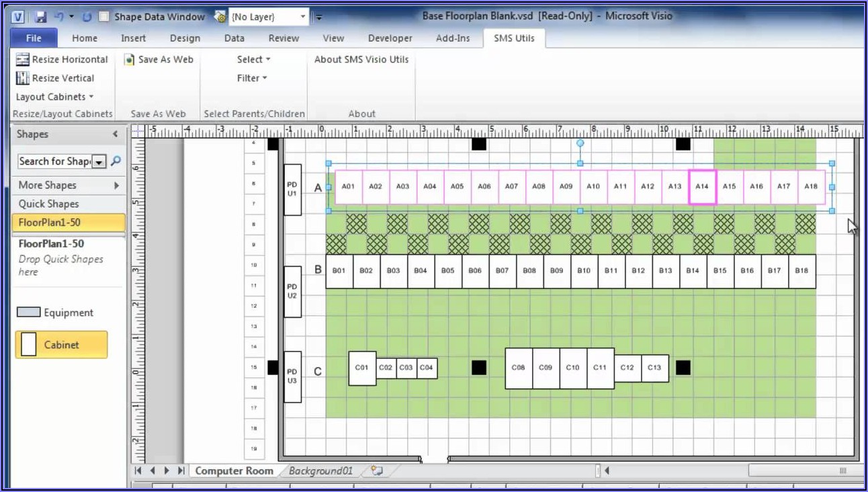
Task: Click the Undo arrow icon
Action: [59, 16]
